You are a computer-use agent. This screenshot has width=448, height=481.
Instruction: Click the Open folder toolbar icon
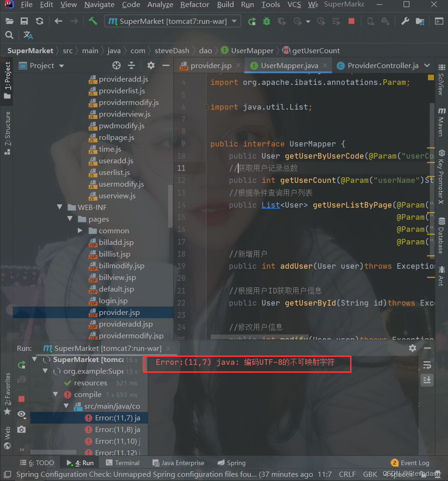(x=9, y=21)
